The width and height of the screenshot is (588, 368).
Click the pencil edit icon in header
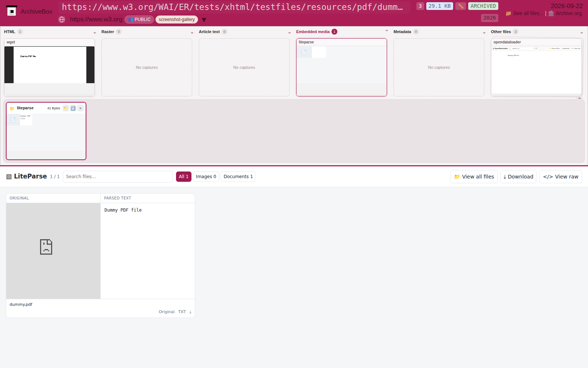tap(460, 6)
